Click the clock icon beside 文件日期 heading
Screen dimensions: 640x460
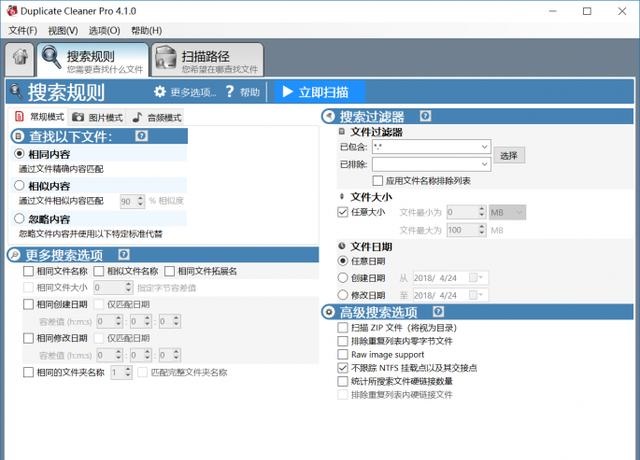(342, 246)
